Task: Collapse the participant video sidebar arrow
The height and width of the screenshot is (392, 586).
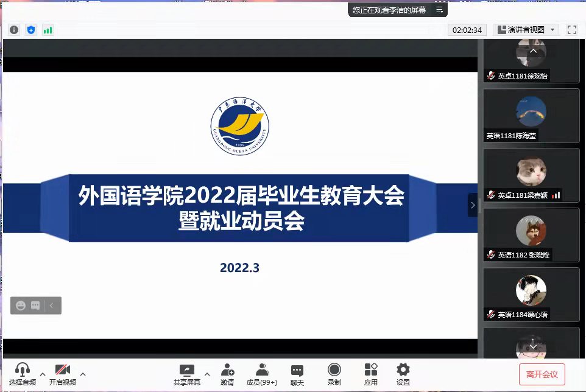Action: 472,206
